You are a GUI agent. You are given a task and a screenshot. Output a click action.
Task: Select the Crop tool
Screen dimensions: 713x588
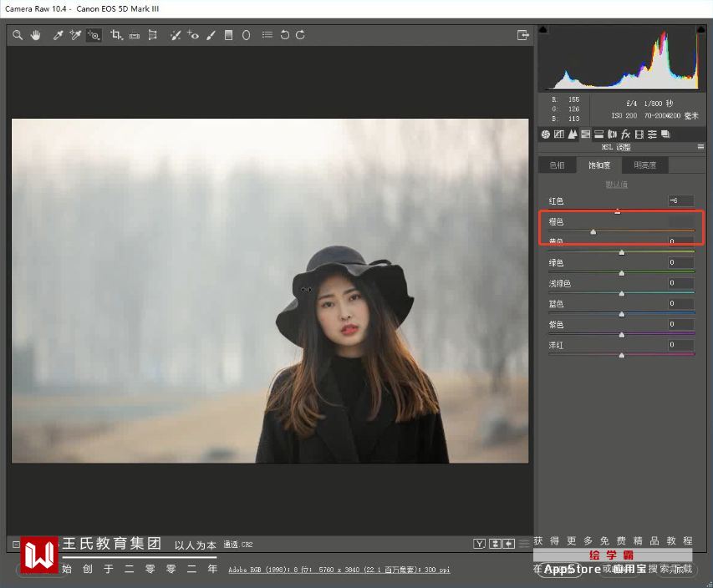(116, 35)
